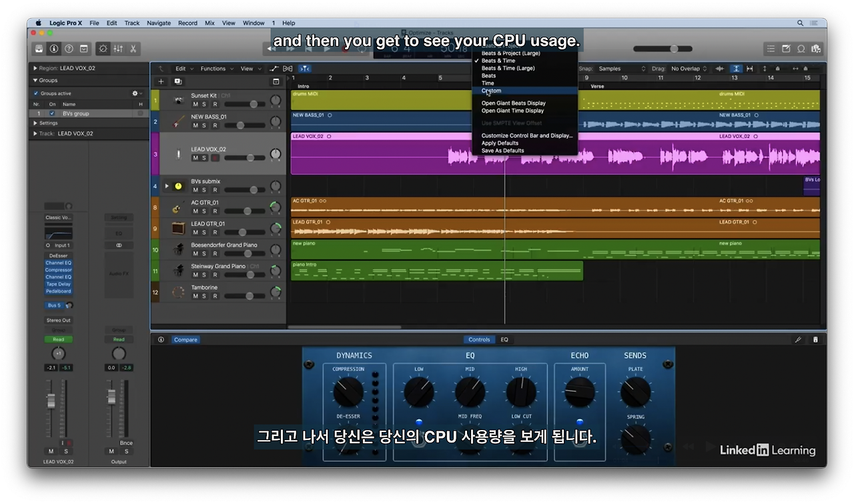
Task: Open Quick Help question-mark icon
Action: coord(69,49)
